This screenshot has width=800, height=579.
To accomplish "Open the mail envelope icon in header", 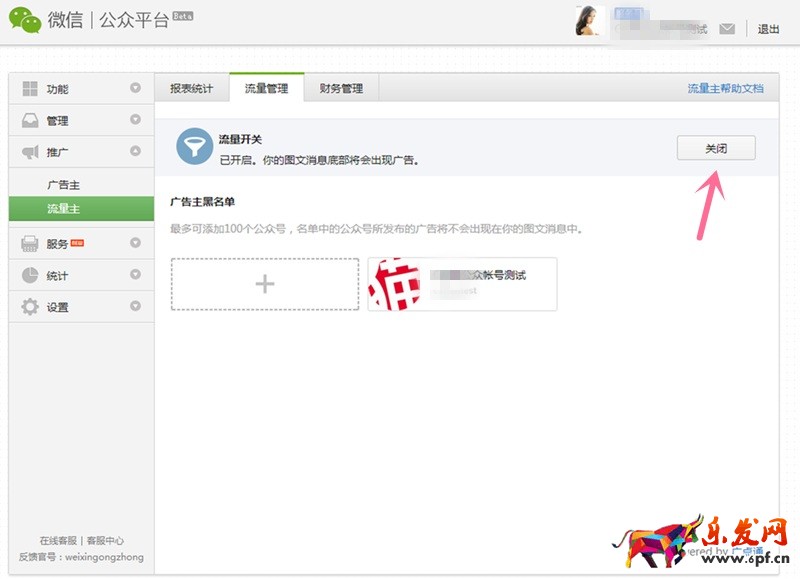I will tap(727, 29).
